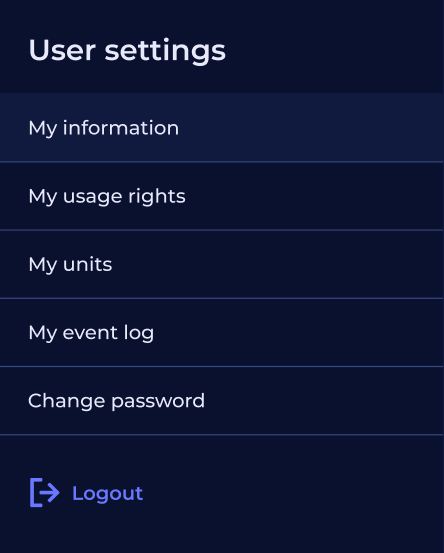The height and width of the screenshot is (553, 444).
Task: Pick the units entry in user settings
Action: tap(222, 264)
